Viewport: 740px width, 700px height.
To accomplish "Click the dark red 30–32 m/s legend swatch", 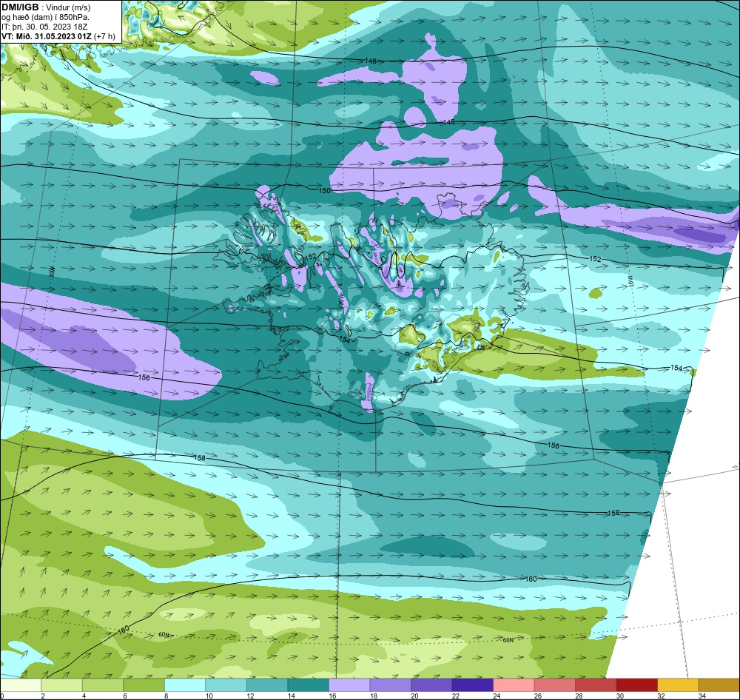I will tap(636, 685).
